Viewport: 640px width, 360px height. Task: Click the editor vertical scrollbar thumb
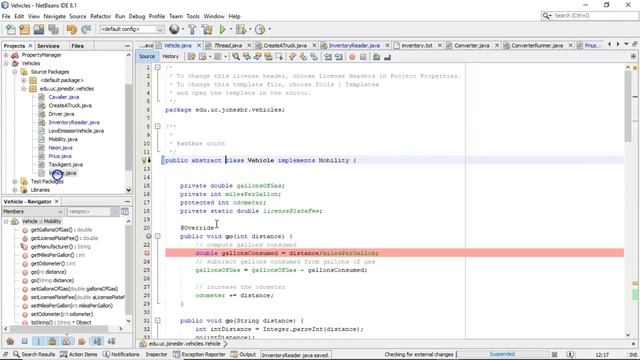tap(628, 107)
